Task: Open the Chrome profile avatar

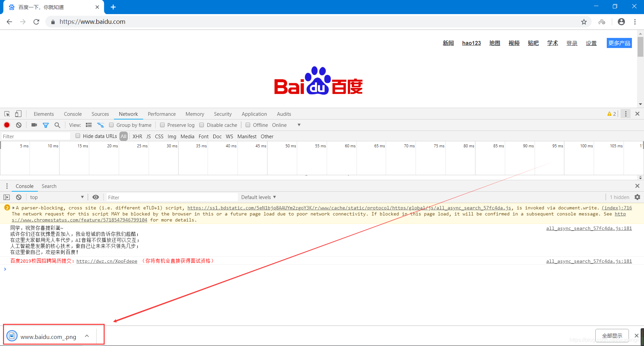Action: [x=621, y=22]
